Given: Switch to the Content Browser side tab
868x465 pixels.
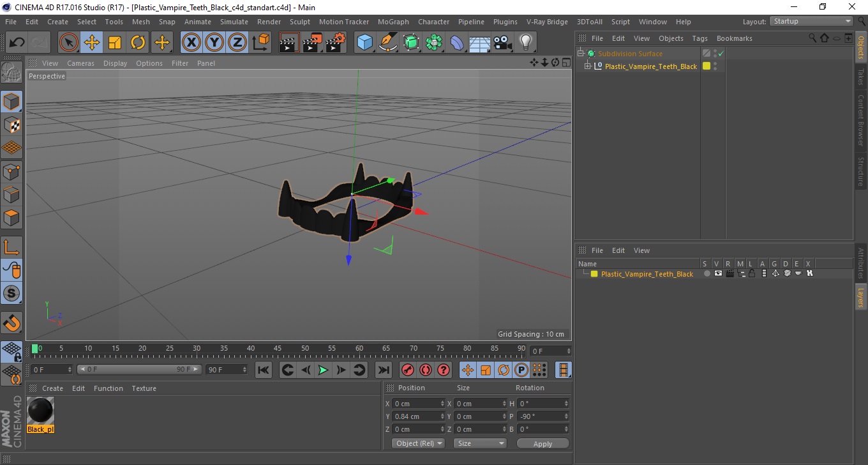Looking at the screenshot, I should coord(860,121).
